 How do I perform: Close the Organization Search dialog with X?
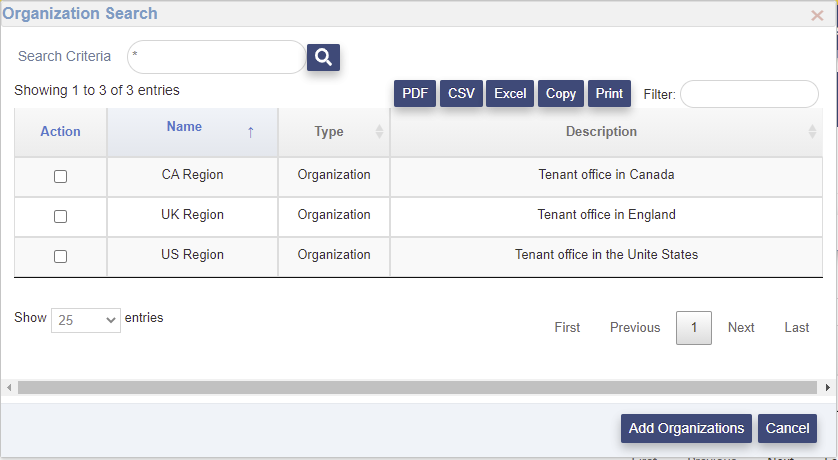[x=817, y=15]
